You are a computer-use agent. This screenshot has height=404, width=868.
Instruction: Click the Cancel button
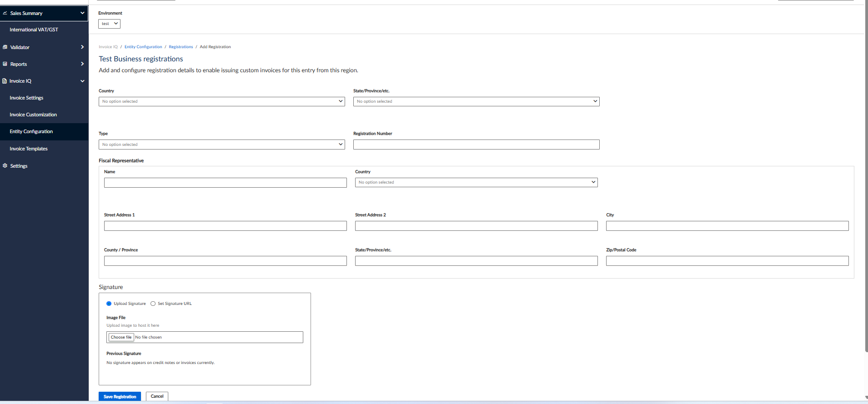pyautogui.click(x=157, y=396)
